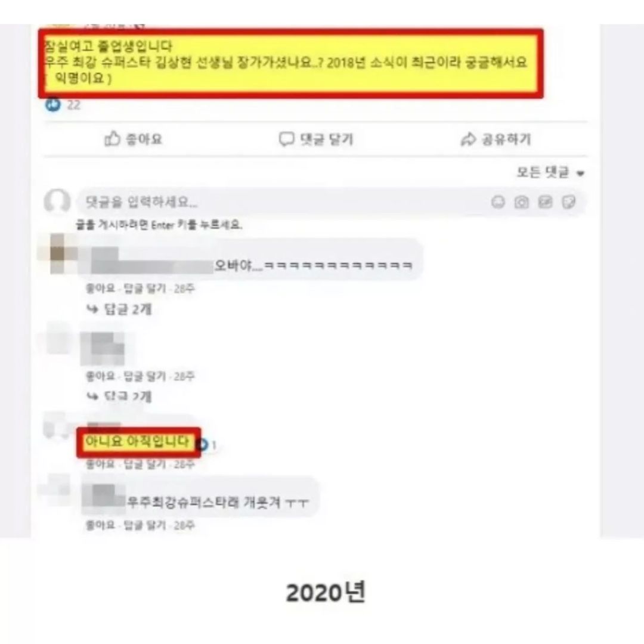Attach a photo using the camera icon
The width and height of the screenshot is (644, 644).
522,202
